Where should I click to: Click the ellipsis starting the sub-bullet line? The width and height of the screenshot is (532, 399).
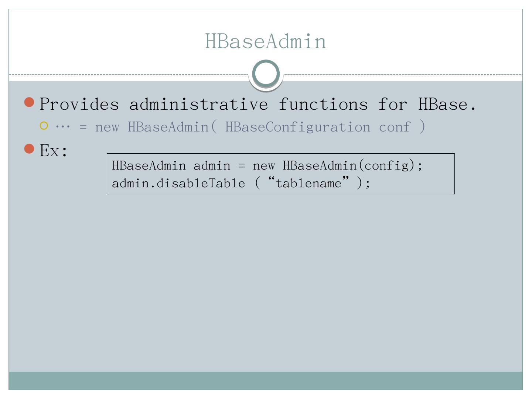click(63, 127)
